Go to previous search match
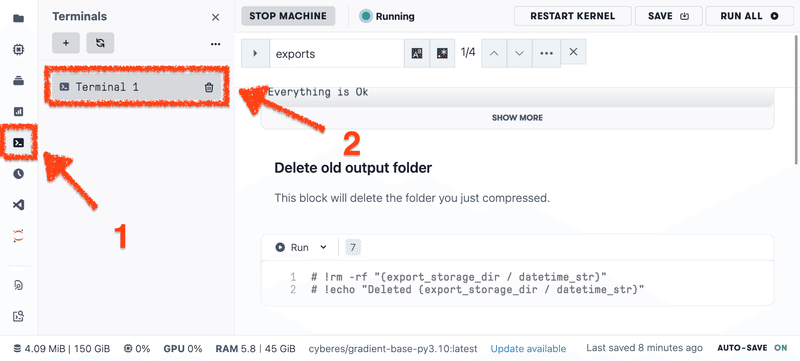This screenshot has width=800, height=361. click(x=493, y=53)
